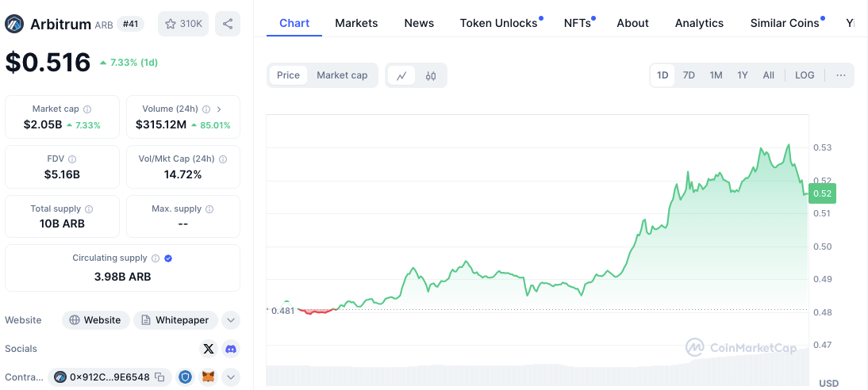Expand more contracts chevron
The height and width of the screenshot is (390, 868).
(x=231, y=377)
